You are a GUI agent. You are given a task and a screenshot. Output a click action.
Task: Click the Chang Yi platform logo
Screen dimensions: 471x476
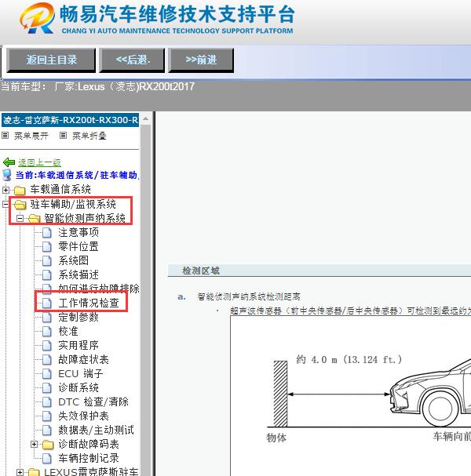pos(38,18)
